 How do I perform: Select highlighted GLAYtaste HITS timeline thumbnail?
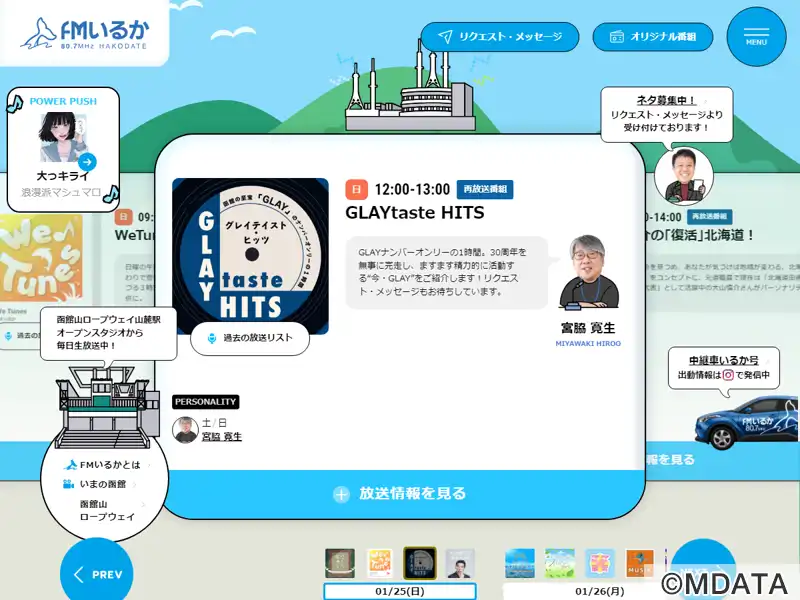pos(420,563)
